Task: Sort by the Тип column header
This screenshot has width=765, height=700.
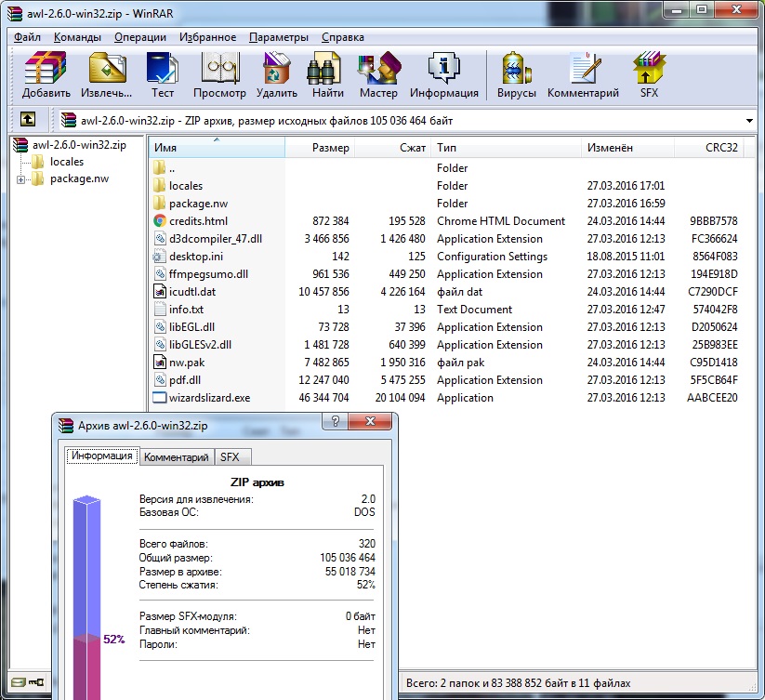Action: 506,147
